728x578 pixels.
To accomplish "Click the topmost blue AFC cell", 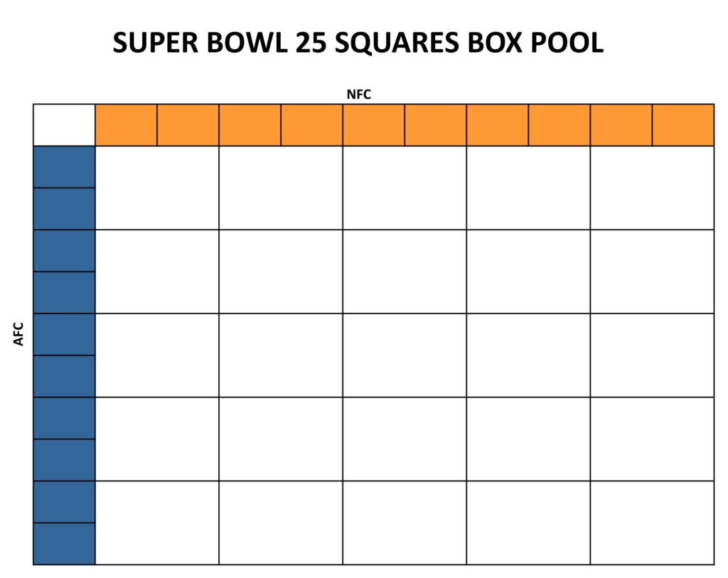I will coord(64,167).
